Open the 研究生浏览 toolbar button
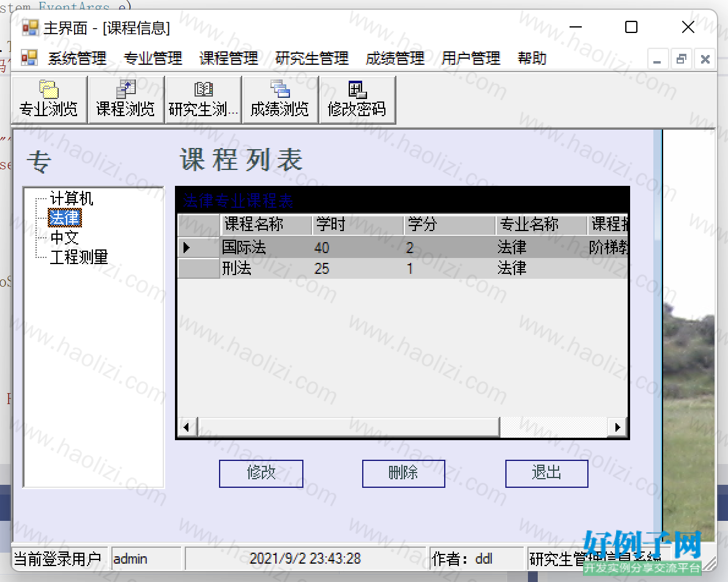This screenshot has height=582, width=728. (x=203, y=100)
